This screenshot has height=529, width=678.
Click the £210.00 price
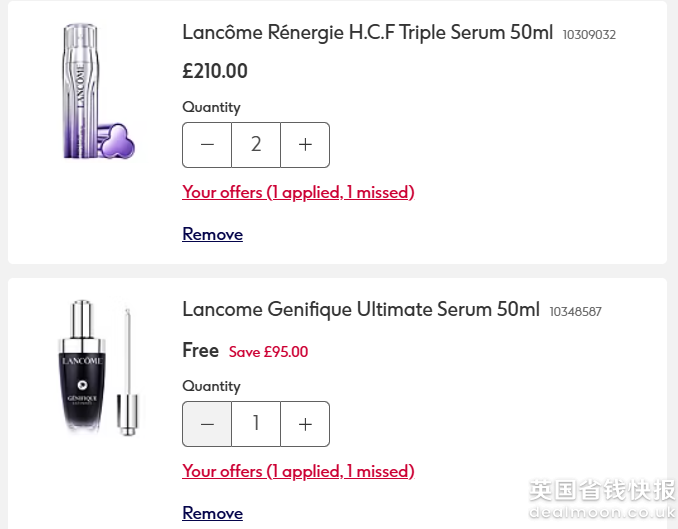click(x=215, y=71)
